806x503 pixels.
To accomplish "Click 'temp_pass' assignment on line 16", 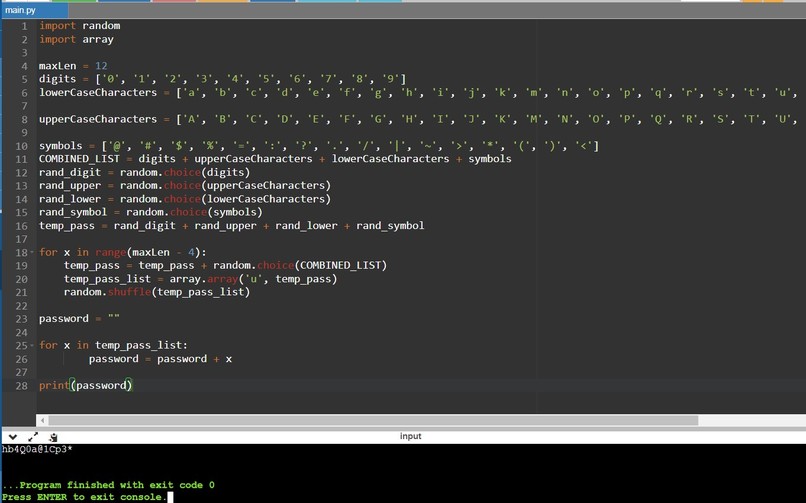I will [x=67, y=226].
